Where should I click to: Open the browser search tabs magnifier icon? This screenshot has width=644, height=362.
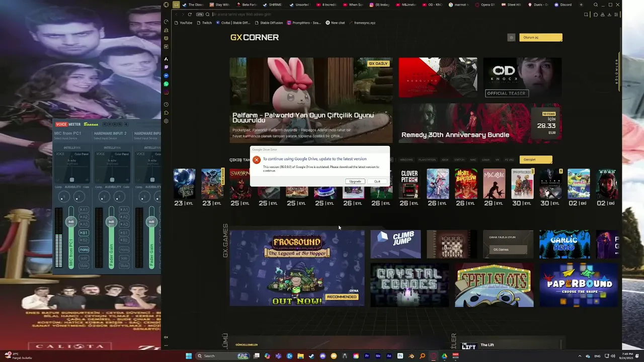click(596, 5)
